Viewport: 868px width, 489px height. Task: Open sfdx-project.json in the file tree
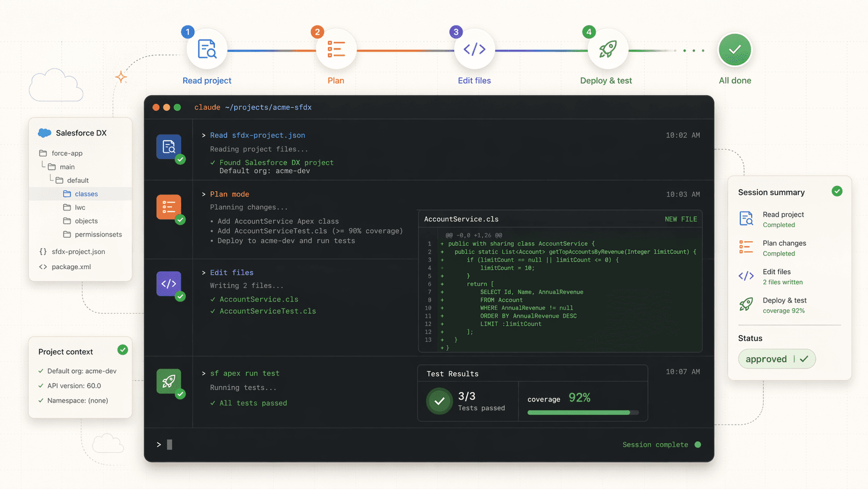point(78,252)
